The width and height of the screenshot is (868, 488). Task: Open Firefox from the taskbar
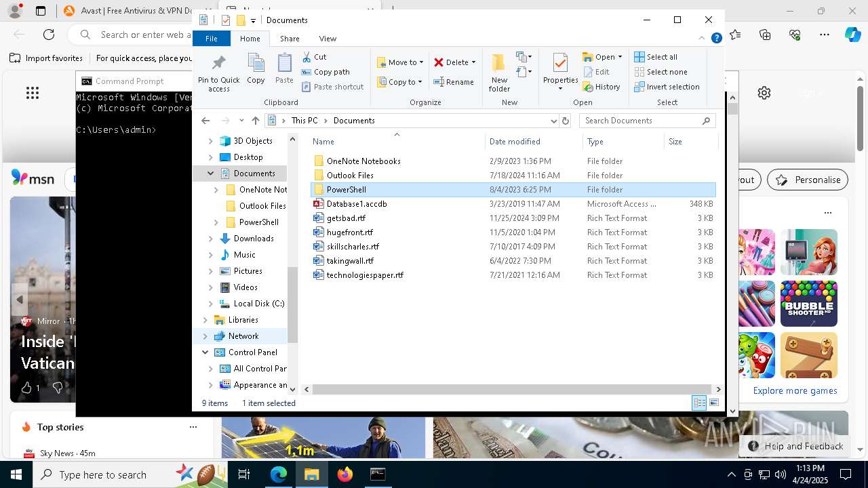345,474
